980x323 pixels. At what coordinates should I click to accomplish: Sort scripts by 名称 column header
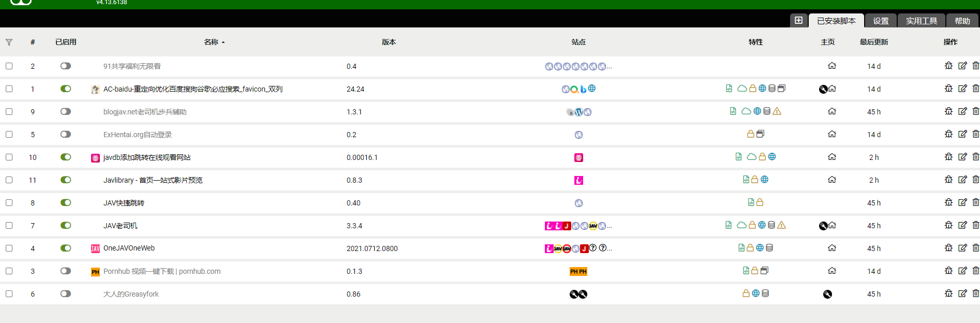(x=211, y=42)
